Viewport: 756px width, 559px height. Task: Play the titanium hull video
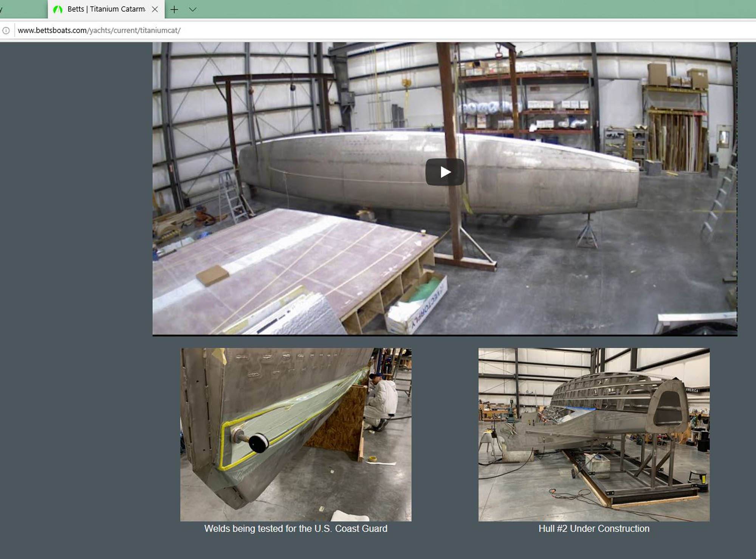(445, 172)
